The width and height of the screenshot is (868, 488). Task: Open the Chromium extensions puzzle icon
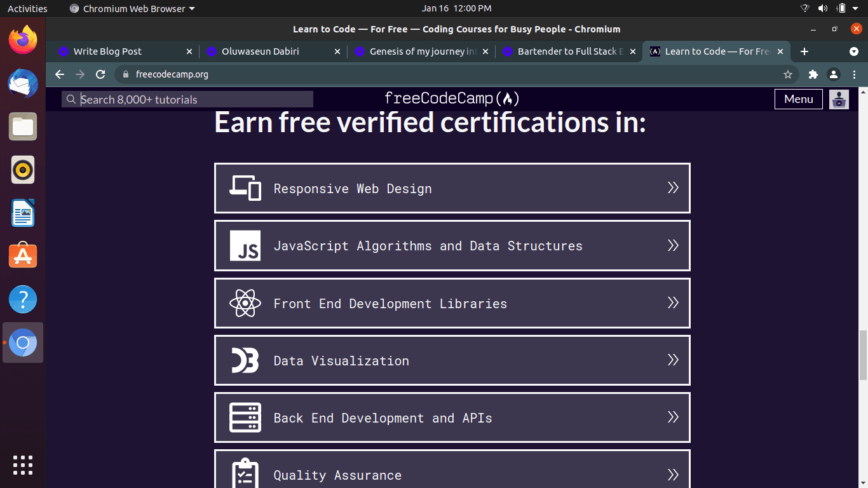pos(813,74)
